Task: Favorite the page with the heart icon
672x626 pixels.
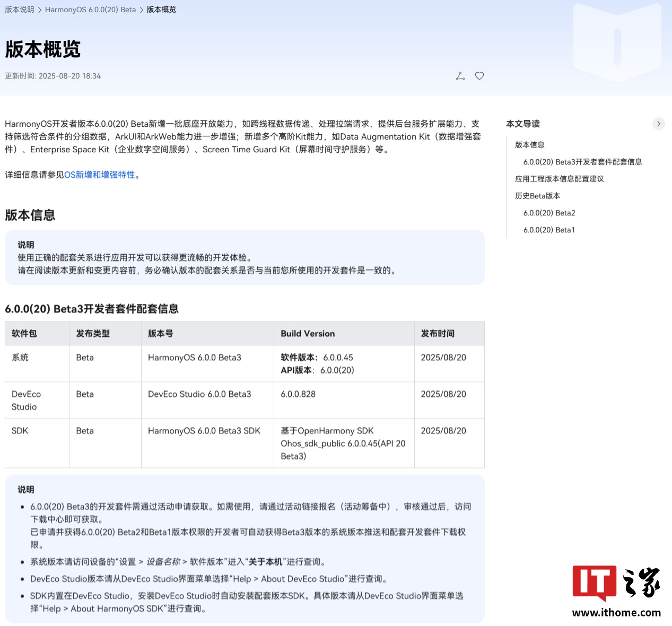Action: point(479,76)
